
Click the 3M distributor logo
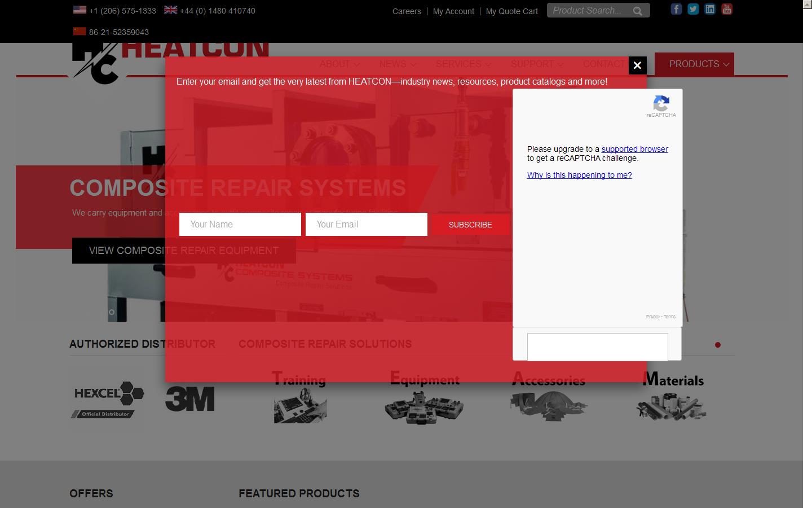190,398
